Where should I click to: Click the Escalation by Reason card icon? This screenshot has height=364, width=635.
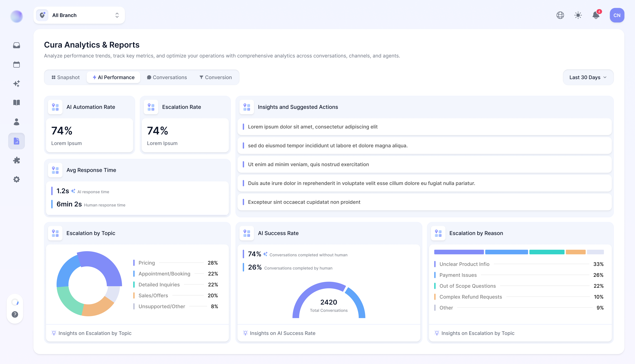438,233
